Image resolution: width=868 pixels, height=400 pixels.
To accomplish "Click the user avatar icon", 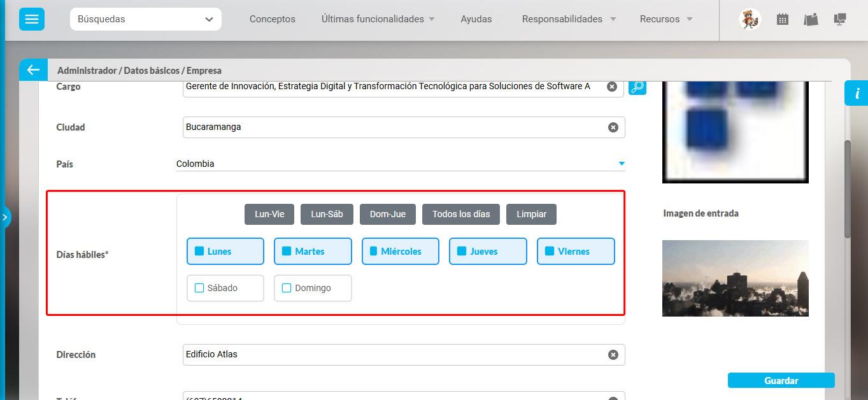I will [x=750, y=19].
